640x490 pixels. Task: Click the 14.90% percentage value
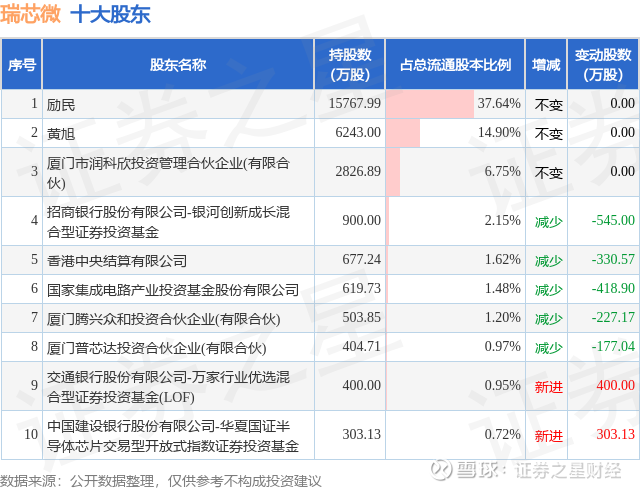point(499,132)
